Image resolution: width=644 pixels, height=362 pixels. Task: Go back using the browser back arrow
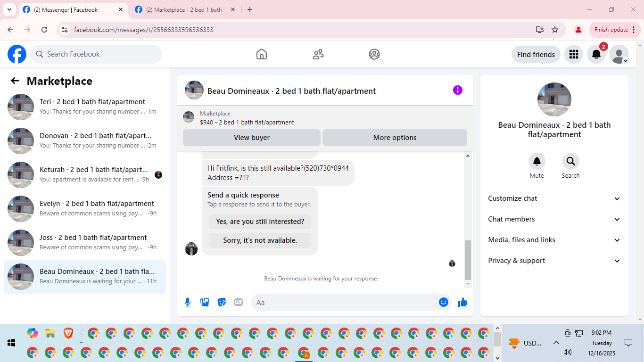point(10,30)
